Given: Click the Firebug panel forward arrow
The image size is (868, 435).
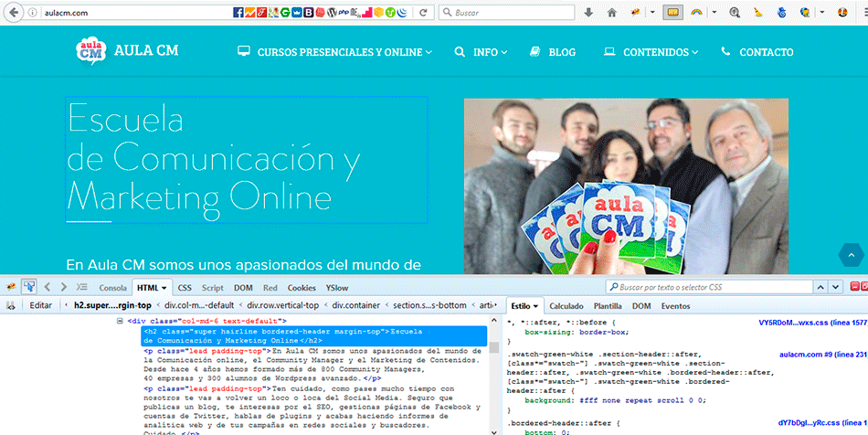Looking at the screenshot, I should 64,287.
